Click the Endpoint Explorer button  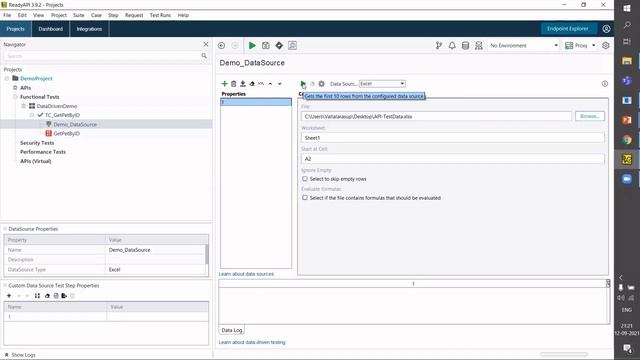coord(568,29)
